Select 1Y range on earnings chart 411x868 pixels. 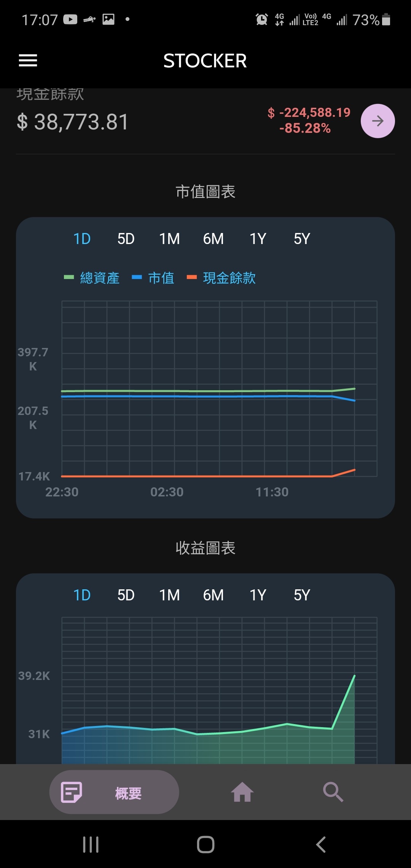(258, 595)
